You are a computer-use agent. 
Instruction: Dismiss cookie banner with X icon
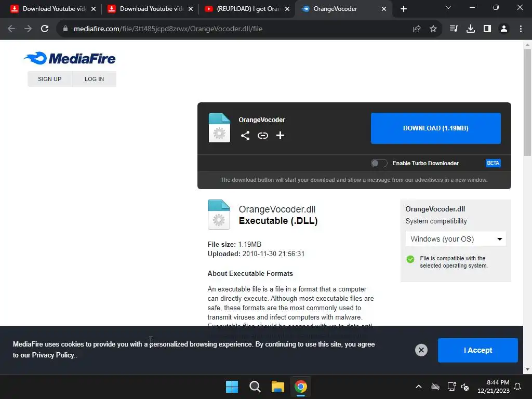tap(421, 350)
